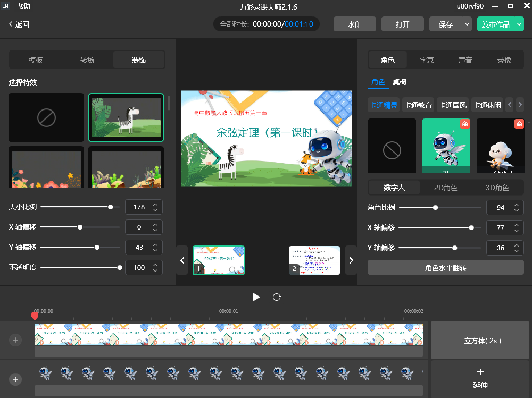Open stepper on 不透明度 value 100
This screenshot has height=398, width=532.
tap(155, 267)
